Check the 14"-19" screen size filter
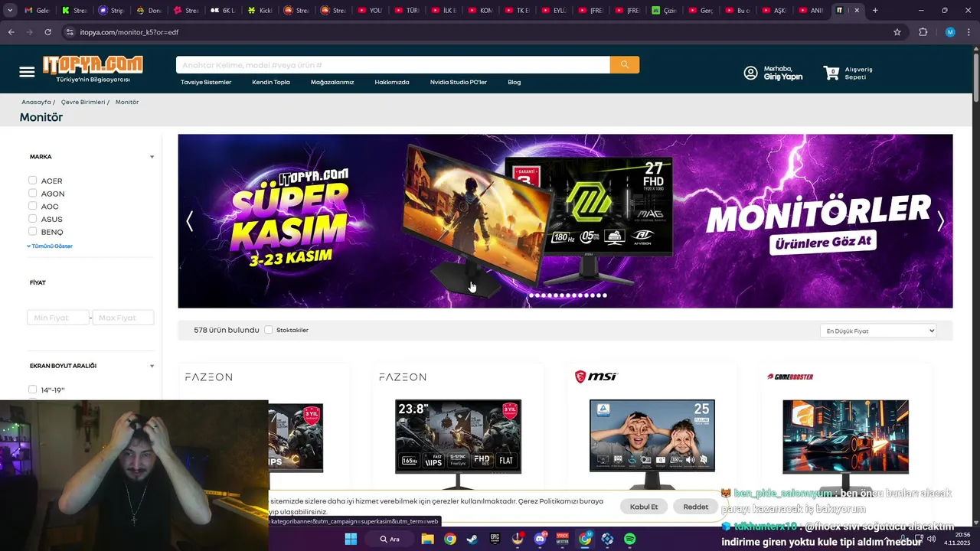This screenshot has width=980, height=551. coord(33,390)
